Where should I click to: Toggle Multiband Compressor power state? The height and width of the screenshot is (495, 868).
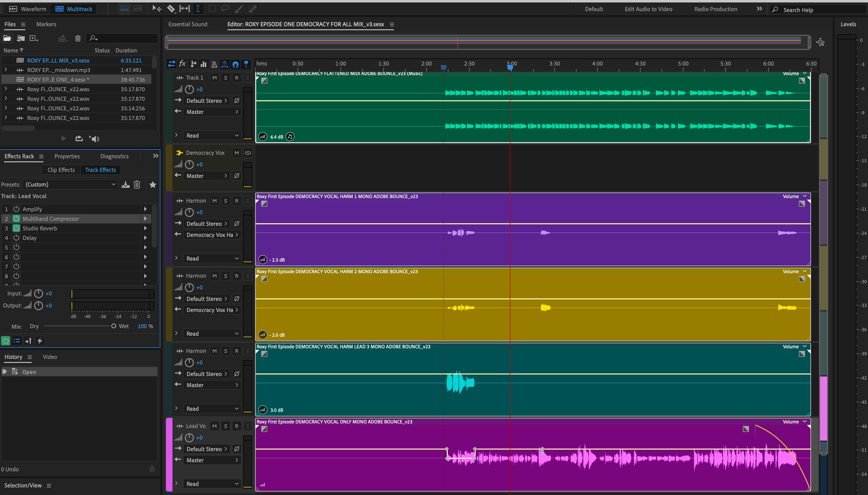(x=16, y=219)
